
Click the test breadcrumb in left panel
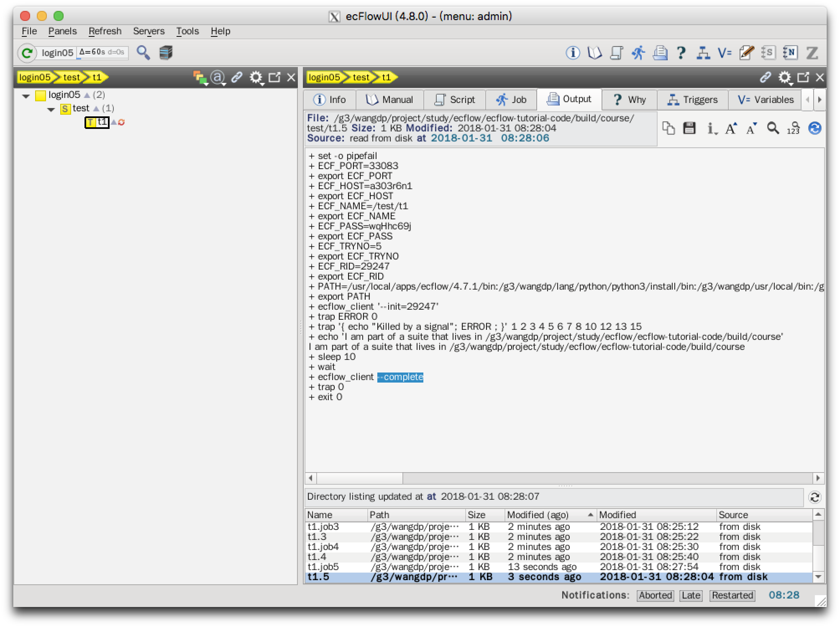point(71,77)
